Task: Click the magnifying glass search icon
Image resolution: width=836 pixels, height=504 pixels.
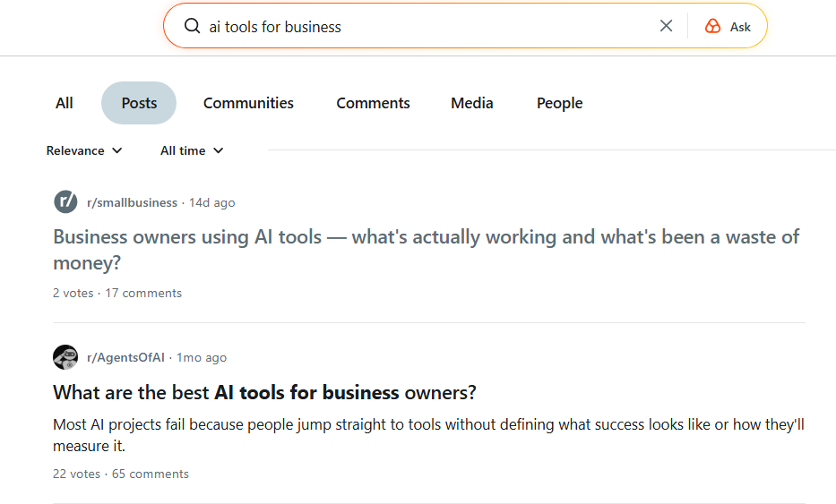Action: 192,26
